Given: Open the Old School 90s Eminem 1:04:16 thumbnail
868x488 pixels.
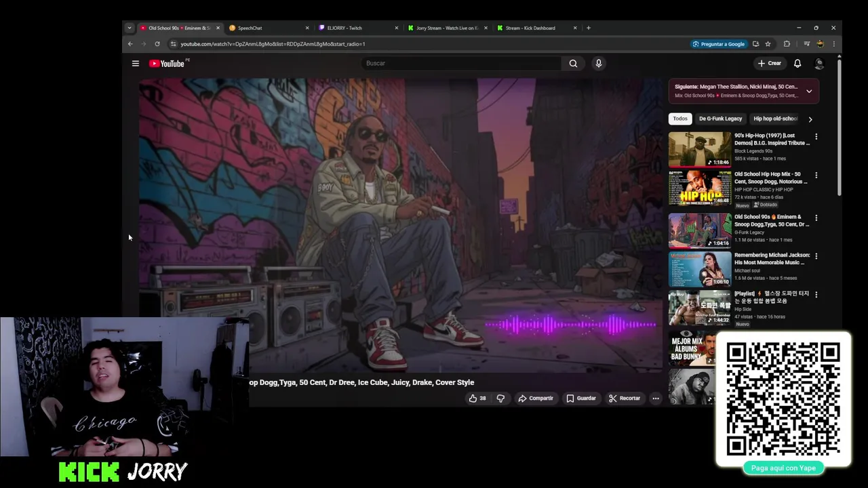Looking at the screenshot, I should coord(700,230).
